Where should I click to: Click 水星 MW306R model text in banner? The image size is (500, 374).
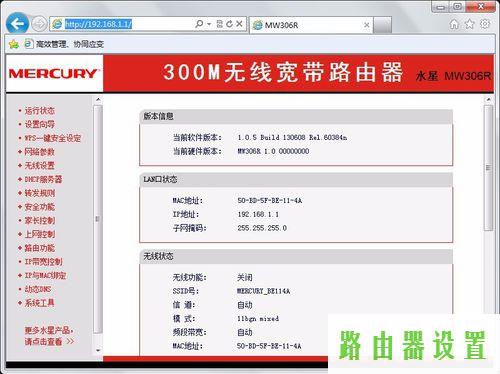click(x=453, y=76)
